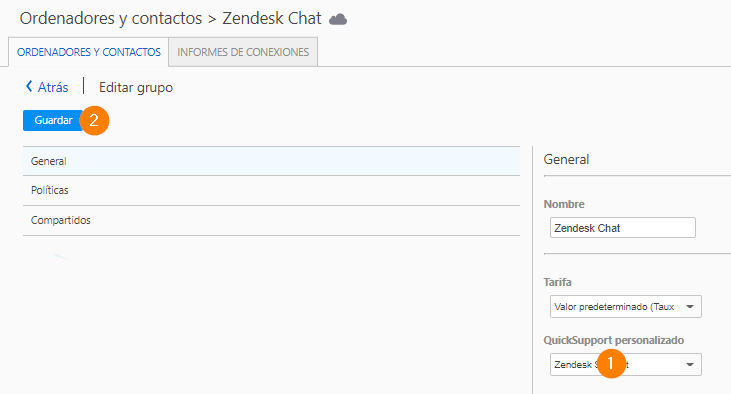Click the orange step 2 badge

click(94, 120)
